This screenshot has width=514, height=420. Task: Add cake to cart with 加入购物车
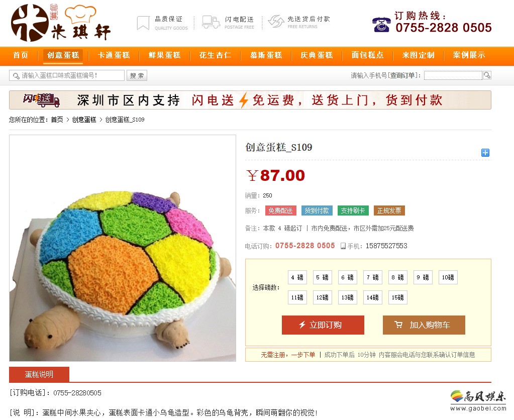(x=424, y=325)
